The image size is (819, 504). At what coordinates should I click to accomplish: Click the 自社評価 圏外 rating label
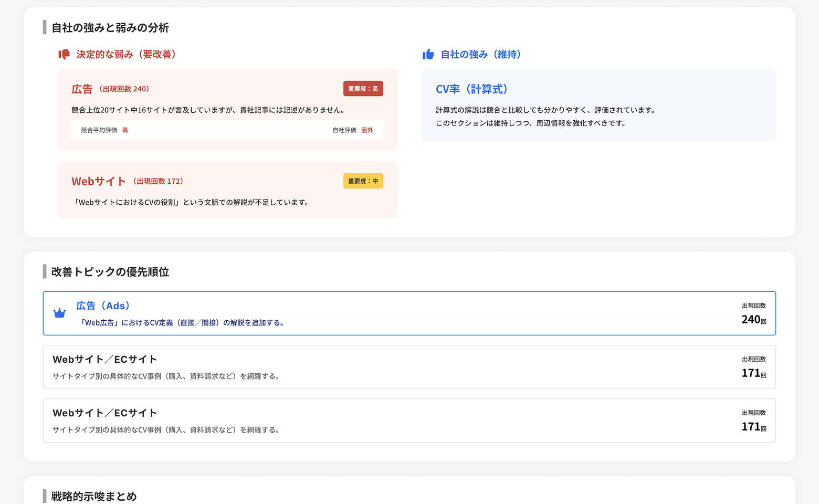point(352,130)
